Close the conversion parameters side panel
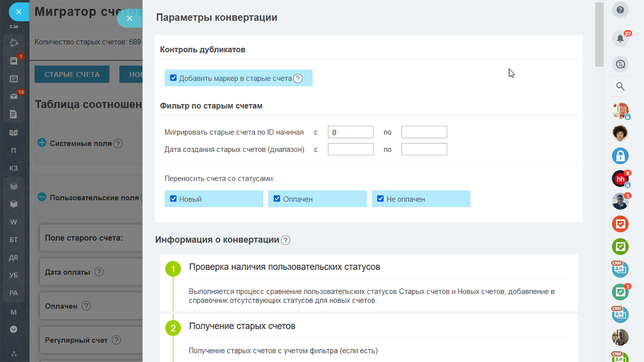This screenshot has width=644, height=362. pos(129,18)
